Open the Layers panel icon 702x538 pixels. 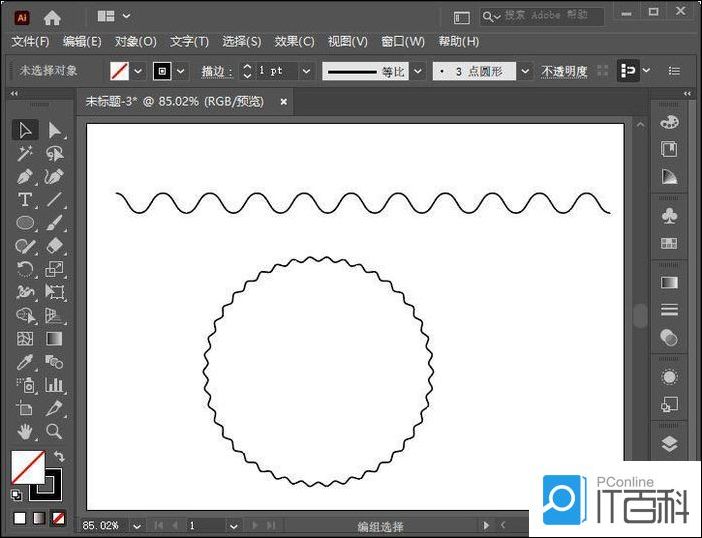click(x=669, y=443)
